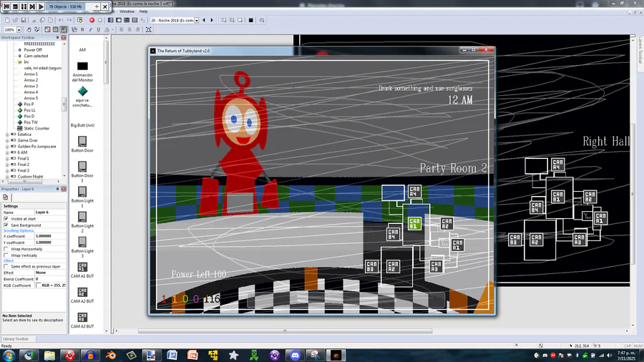
Task: Open the Event List Editor icon
Action: pos(135,20)
